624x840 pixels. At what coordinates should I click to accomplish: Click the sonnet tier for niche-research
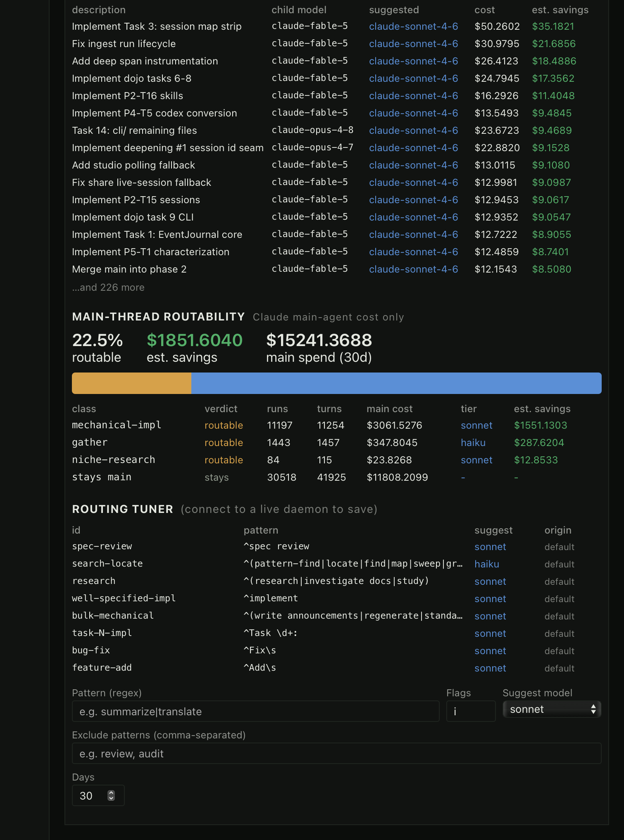(x=476, y=460)
